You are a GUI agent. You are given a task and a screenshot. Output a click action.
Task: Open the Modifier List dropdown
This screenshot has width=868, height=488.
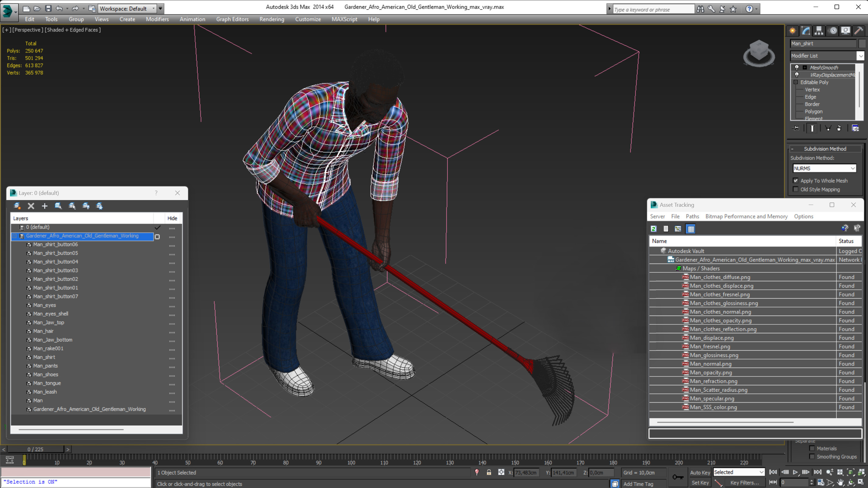coord(861,56)
